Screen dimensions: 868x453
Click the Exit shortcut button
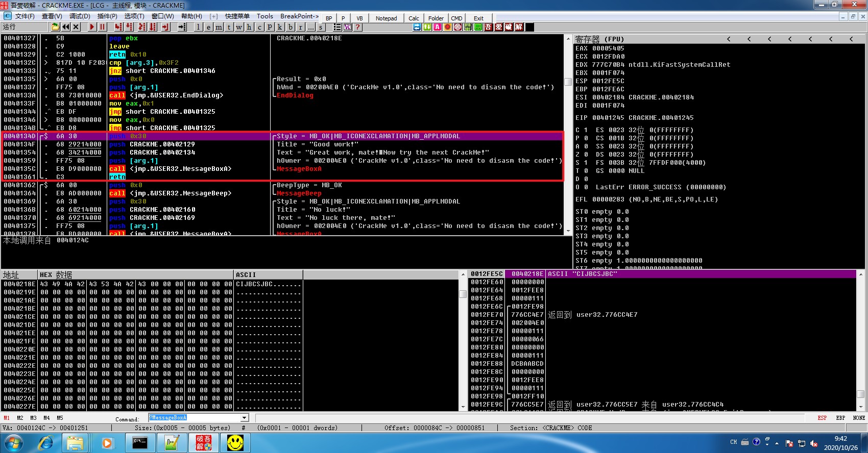[x=478, y=18]
